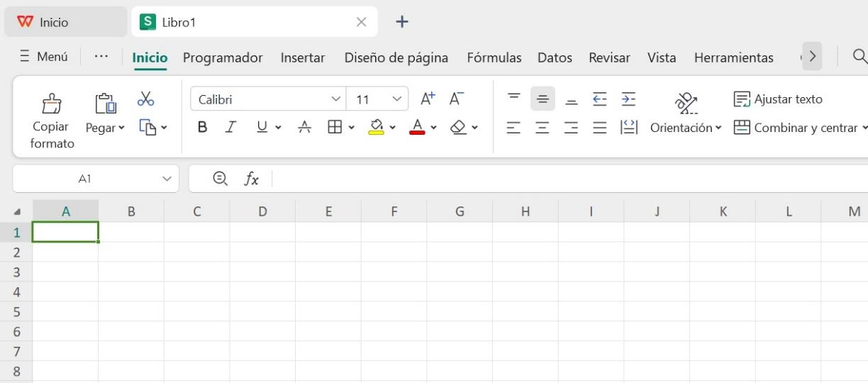Click the fx insert function icon
The height and width of the screenshot is (383, 868).
[251, 179]
